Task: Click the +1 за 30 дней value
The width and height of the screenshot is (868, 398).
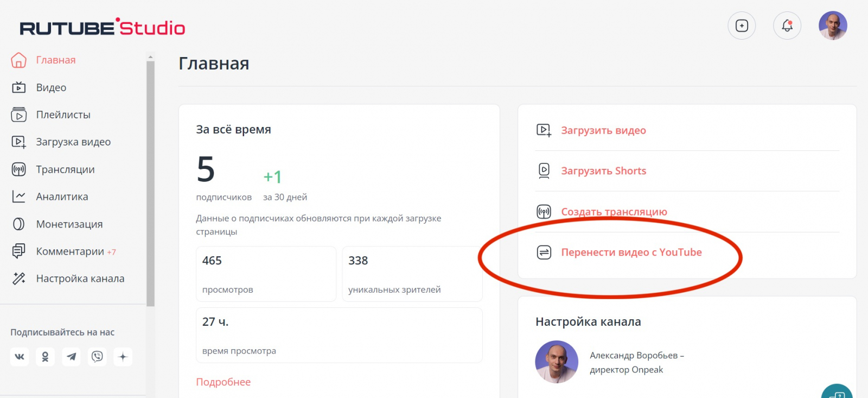Action: click(x=272, y=176)
